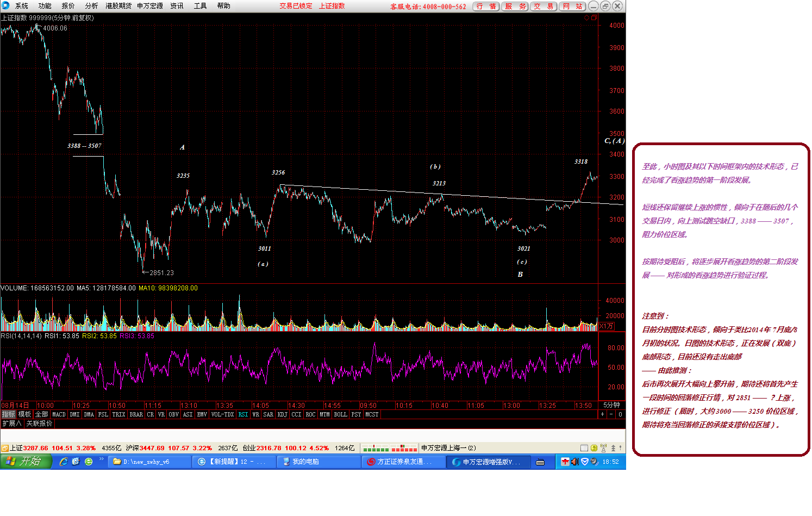Switch to WR indicator

[255, 414]
